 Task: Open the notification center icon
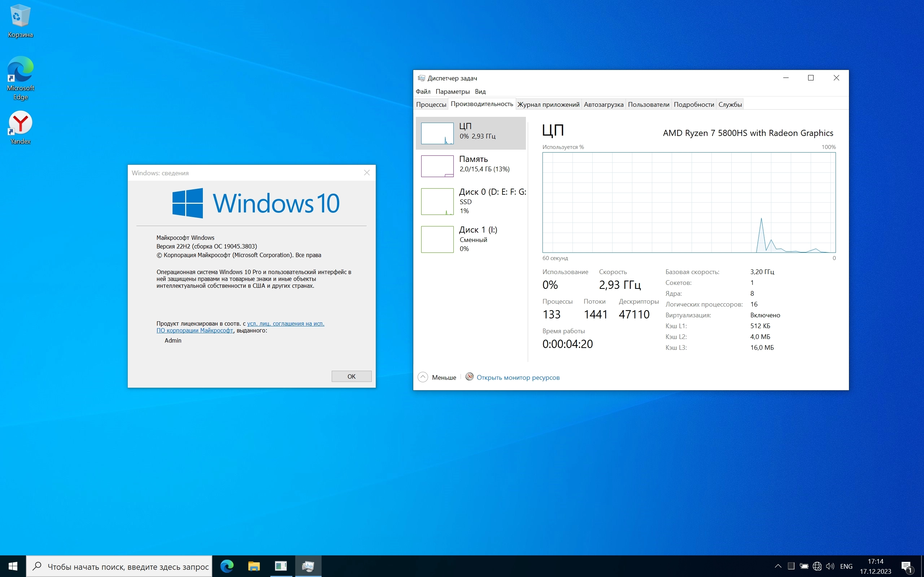pyautogui.click(x=907, y=566)
